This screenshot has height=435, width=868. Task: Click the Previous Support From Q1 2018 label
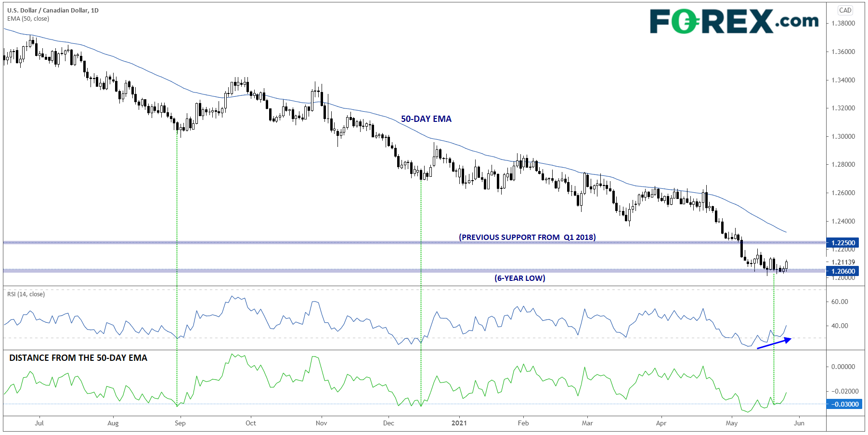click(x=527, y=237)
